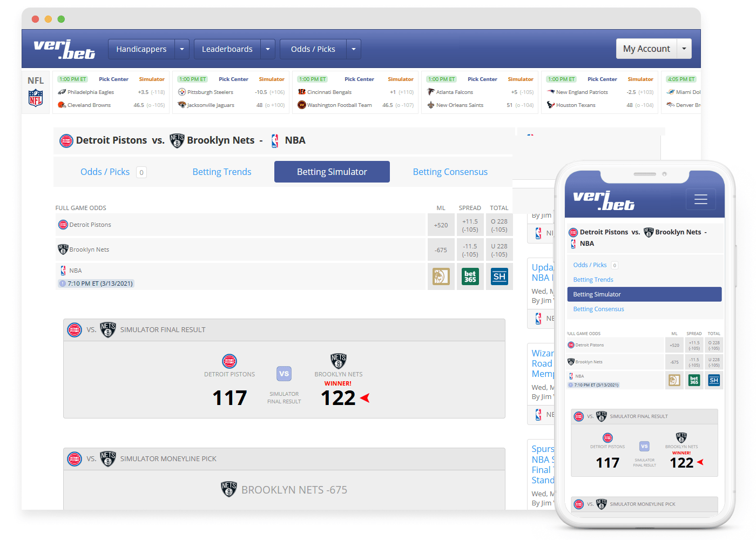Switch to the Betting Trends tab
This screenshot has width=756, height=540.
point(221,172)
